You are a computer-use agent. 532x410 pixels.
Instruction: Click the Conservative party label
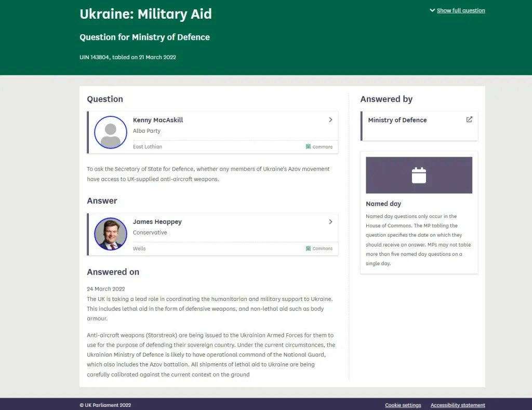coord(150,233)
